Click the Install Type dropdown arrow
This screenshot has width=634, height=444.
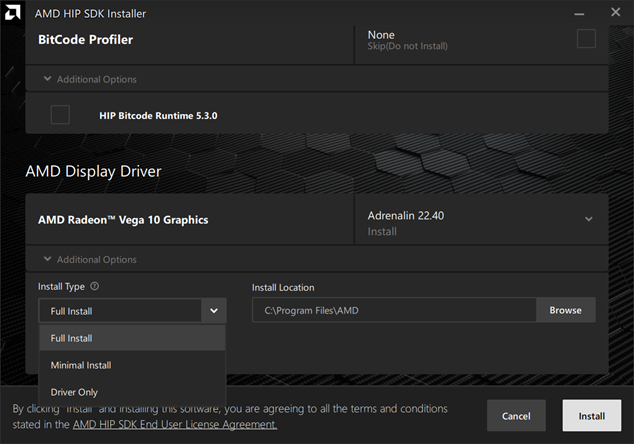pyautogui.click(x=213, y=311)
